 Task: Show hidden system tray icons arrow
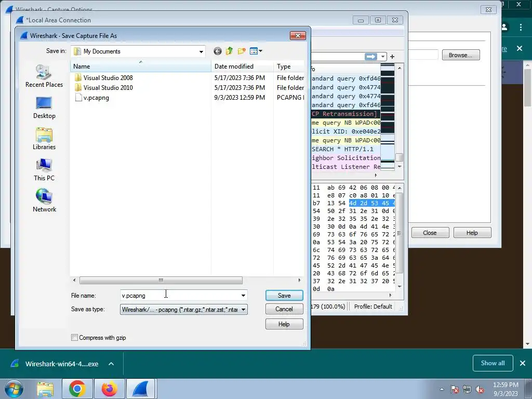click(x=442, y=389)
